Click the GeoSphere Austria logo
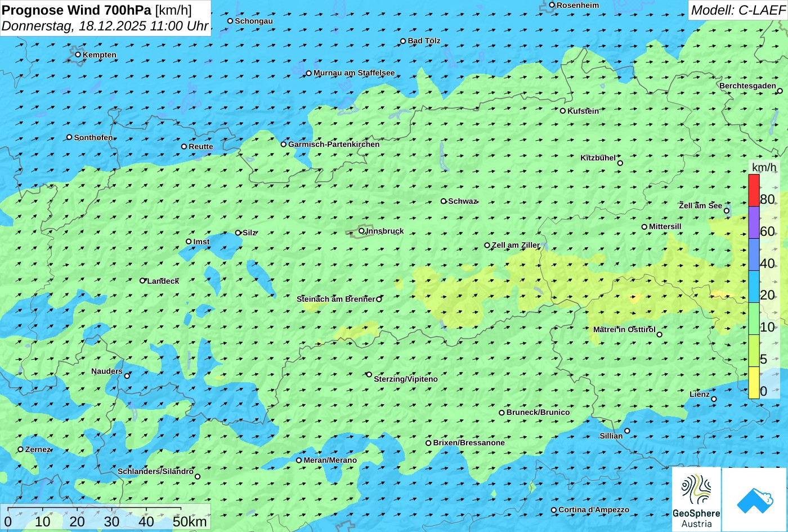Image resolution: width=788 pixels, height=532 pixels. click(696, 499)
